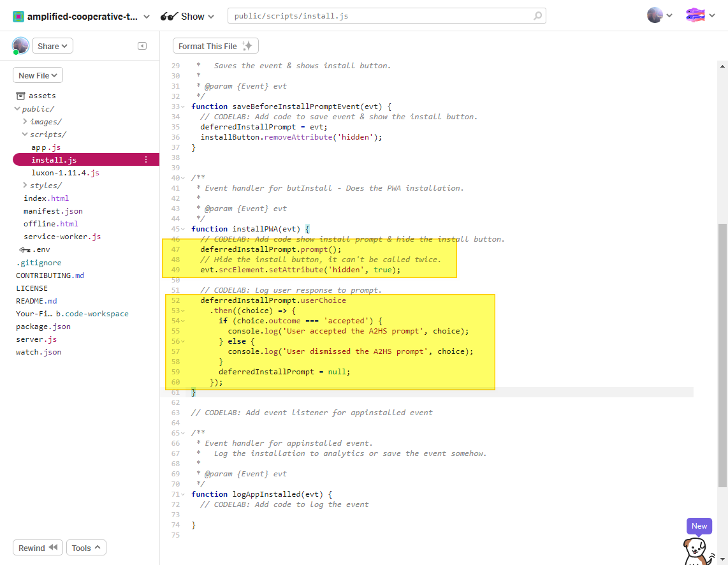Click the Rewind button
Image resolution: width=728 pixels, height=565 pixels.
point(38,548)
